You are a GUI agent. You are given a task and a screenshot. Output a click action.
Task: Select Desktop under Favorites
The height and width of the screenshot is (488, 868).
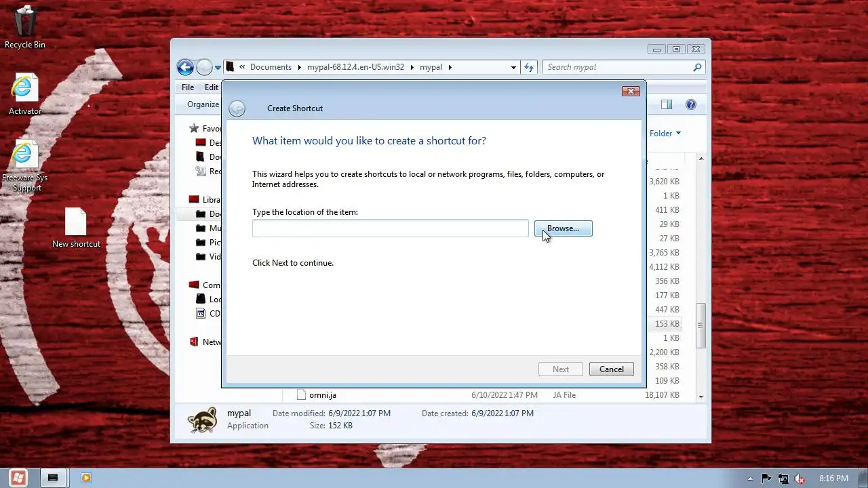209,142
